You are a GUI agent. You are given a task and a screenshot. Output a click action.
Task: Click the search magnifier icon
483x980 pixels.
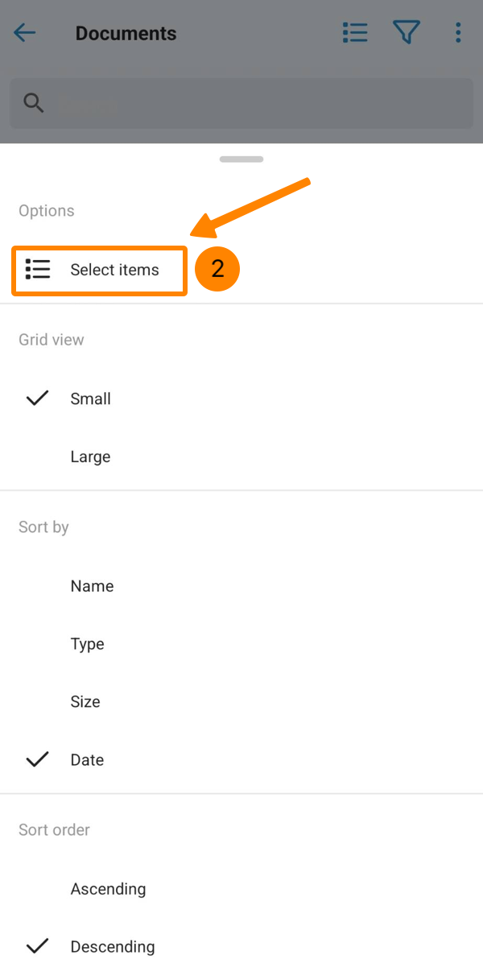[x=34, y=103]
